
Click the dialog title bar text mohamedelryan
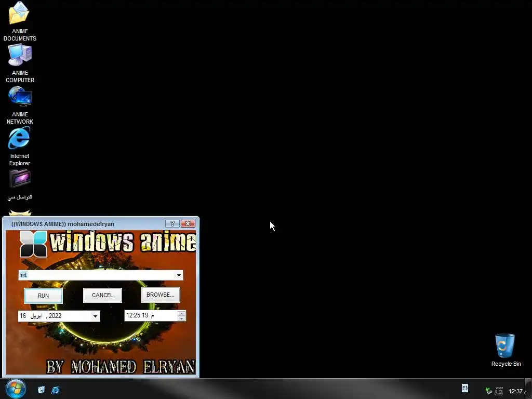(x=91, y=224)
